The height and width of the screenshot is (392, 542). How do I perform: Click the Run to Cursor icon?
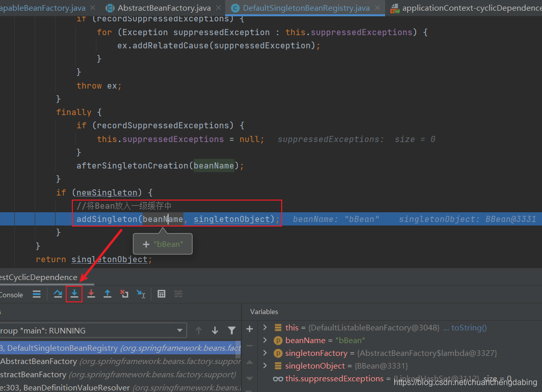[141, 294]
